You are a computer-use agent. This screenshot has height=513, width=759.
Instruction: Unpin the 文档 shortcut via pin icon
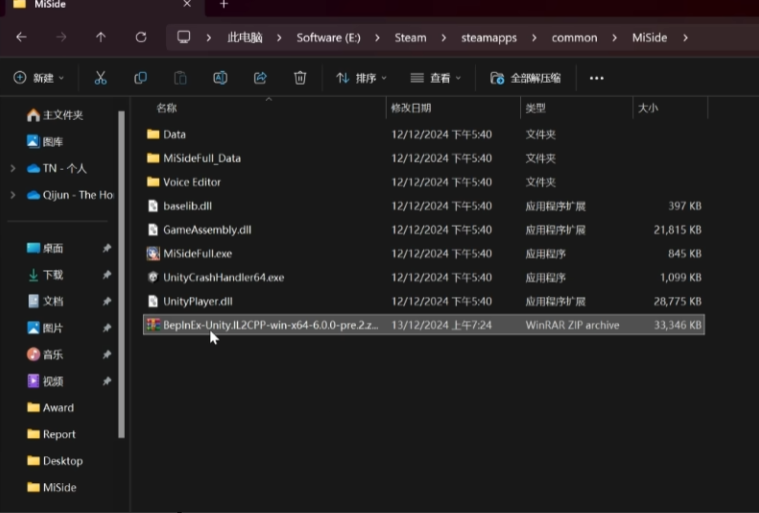tap(106, 301)
